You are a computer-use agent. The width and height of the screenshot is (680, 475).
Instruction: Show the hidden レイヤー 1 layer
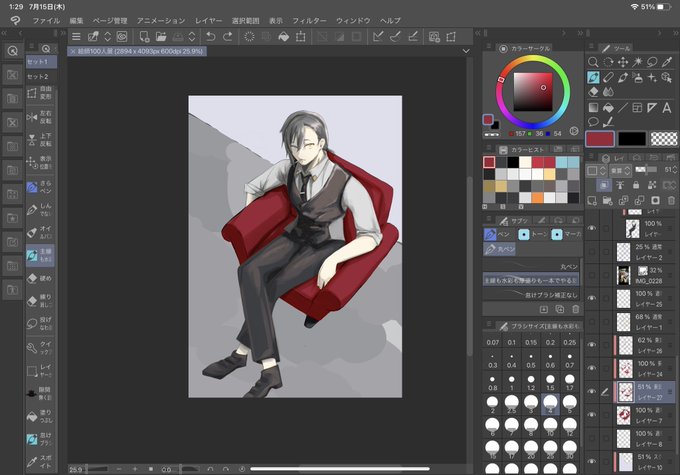592,322
